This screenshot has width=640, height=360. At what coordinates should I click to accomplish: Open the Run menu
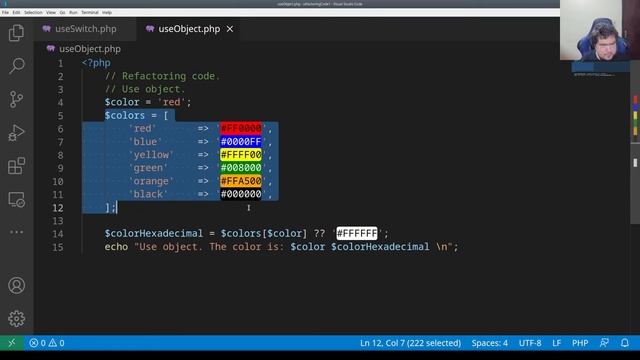pyautogui.click(x=73, y=13)
